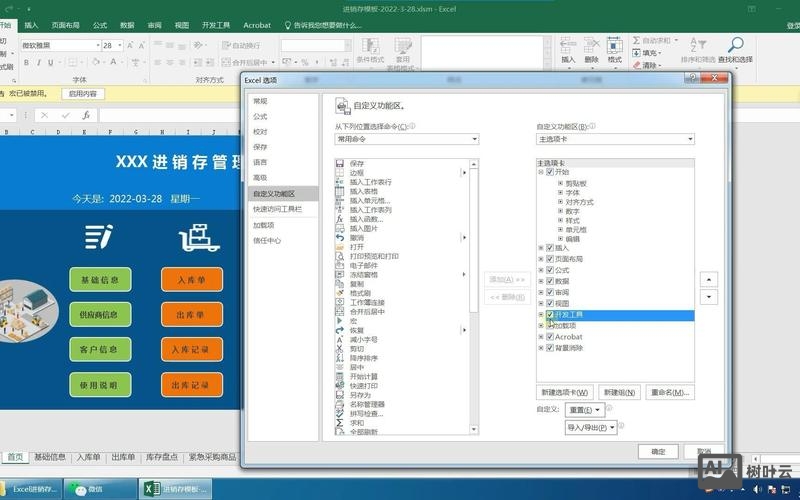This screenshot has height=500, width=800.
Task: Select the 恢复 redo command icon
Action: pyautogui.click(x=340, y=330)
